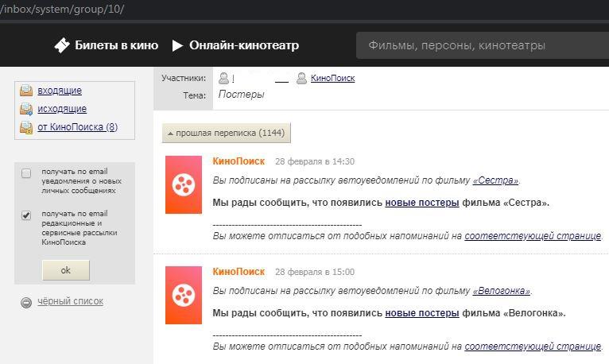Open Онлайн-кинотеатр section

[244, 45]
